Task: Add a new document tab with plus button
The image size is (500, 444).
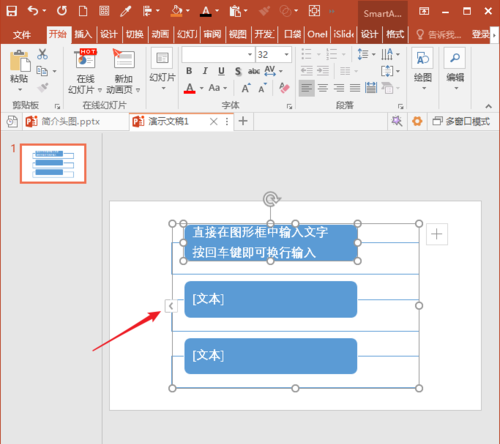Action: pyautogui.click(x=243, y=121)
